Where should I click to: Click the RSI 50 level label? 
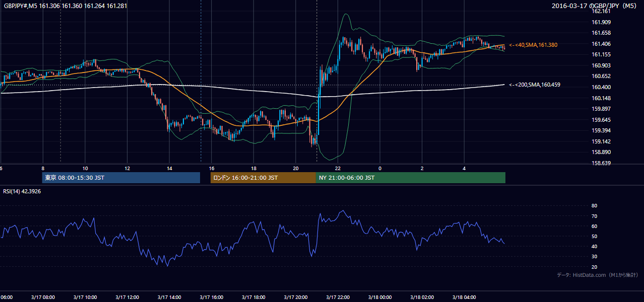pyautogui.click(x=595, y=236)
